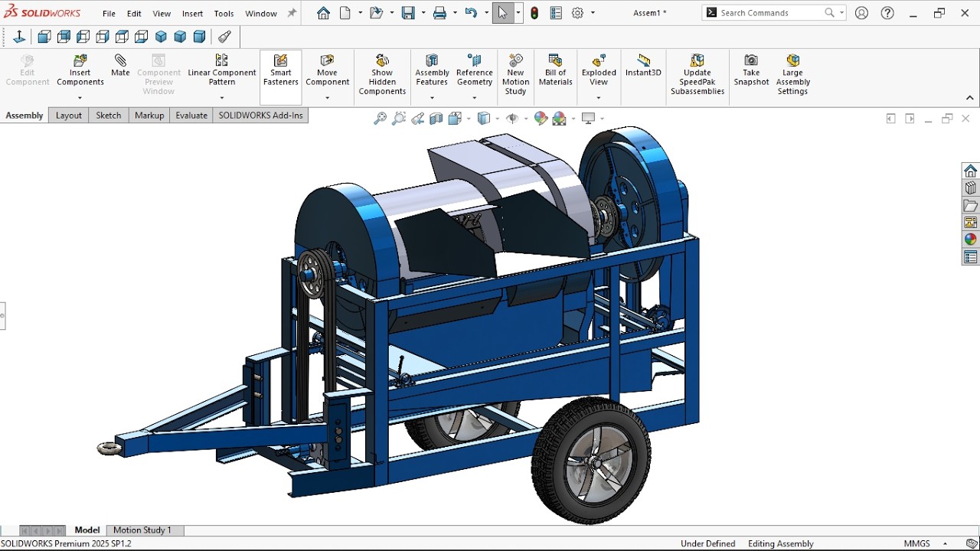Open the Tools menu
Viewport: 980px width, 551px height.
click(224, 13)
